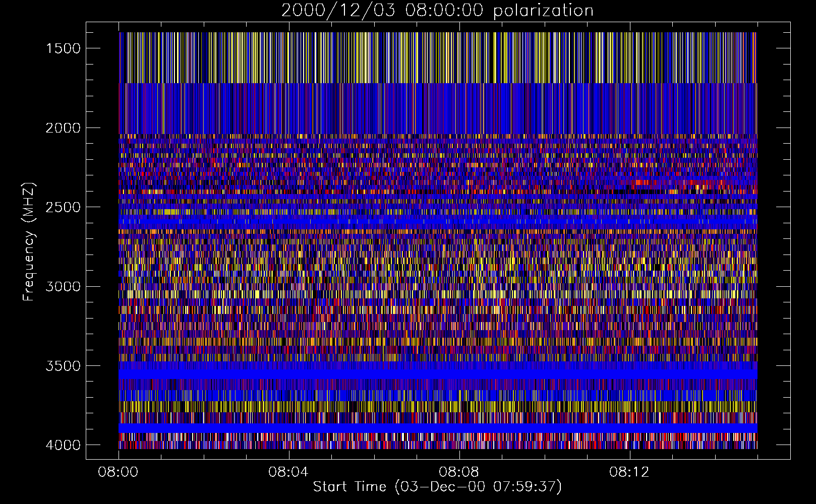
Task: Click the 'Start Time (03-Dec-00 07:59:37)' axis label
Action: pyautogui.click(x=437, y=487)
